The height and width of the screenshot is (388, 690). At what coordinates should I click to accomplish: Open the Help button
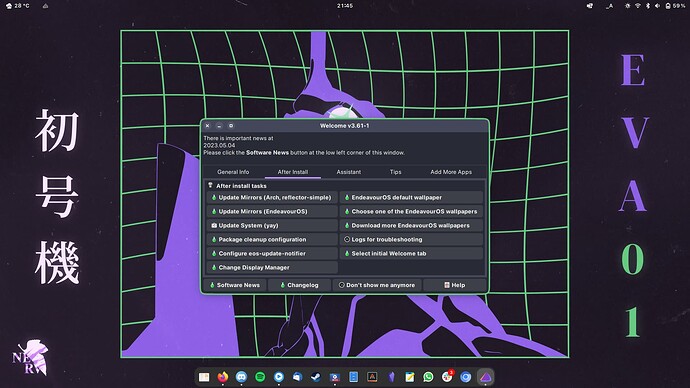tap(455, 285)
